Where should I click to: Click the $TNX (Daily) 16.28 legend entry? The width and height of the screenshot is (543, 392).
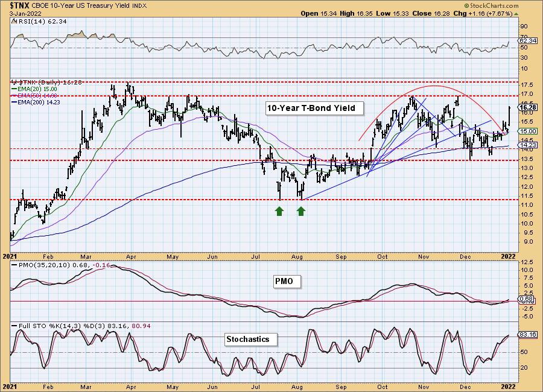coord(49,83)
